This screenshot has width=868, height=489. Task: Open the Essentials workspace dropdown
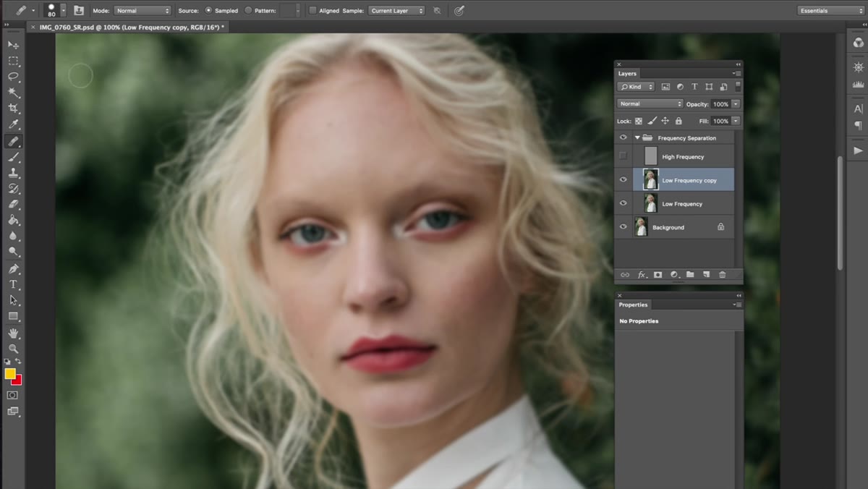pos(830,11)
